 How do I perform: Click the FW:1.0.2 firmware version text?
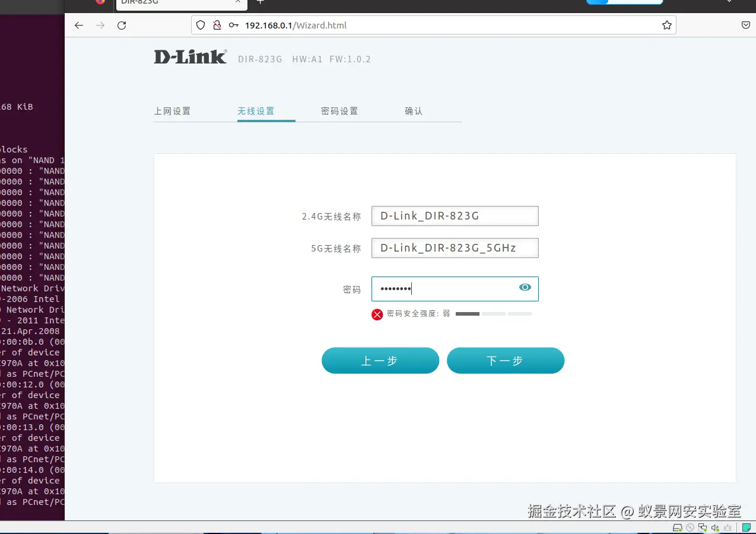pos(350,59)
